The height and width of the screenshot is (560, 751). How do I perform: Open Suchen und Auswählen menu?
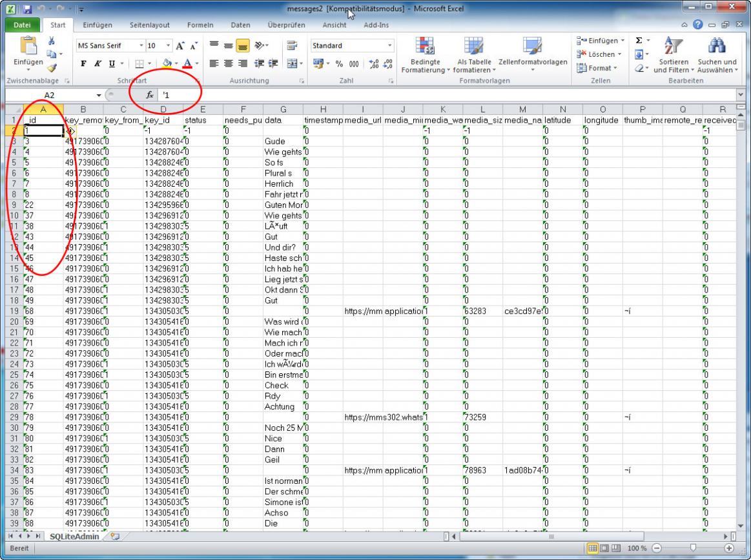click(x=717, y=55)
